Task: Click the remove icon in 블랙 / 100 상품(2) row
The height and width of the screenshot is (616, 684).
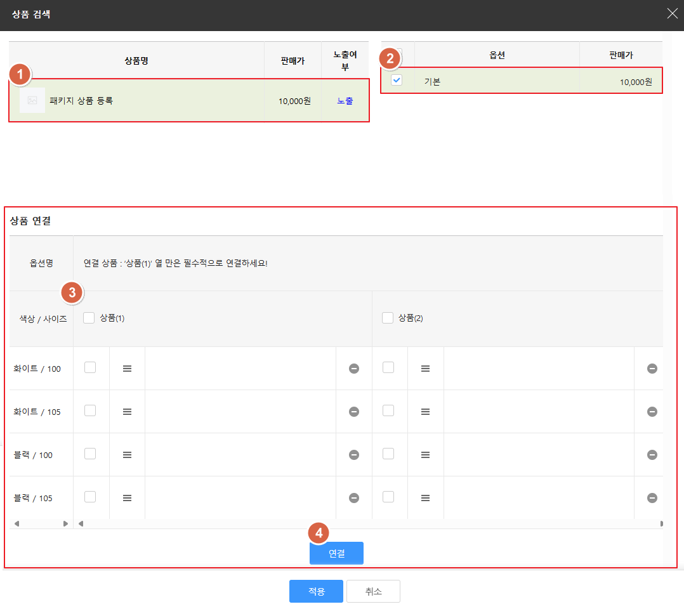Action: [x=652, y=455]
